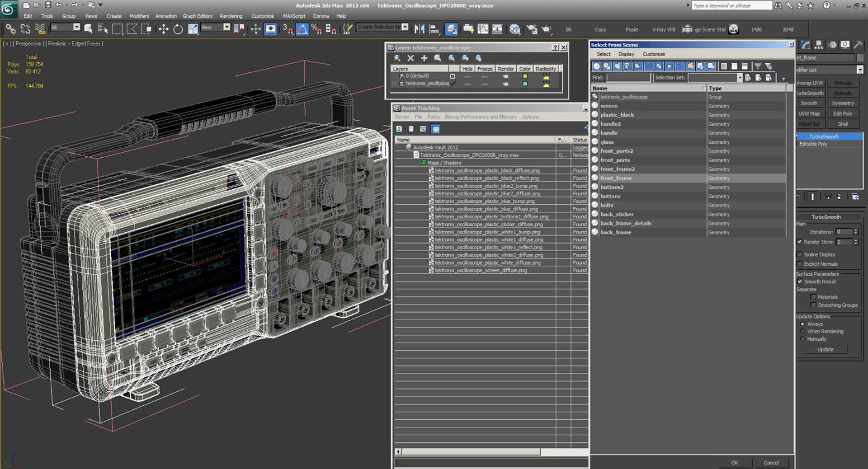The height and width of the screenshot is (469, 868).
Task: Open the Utilities hammer panel icon
Action: pyautogui.click(x=858, y=45)
